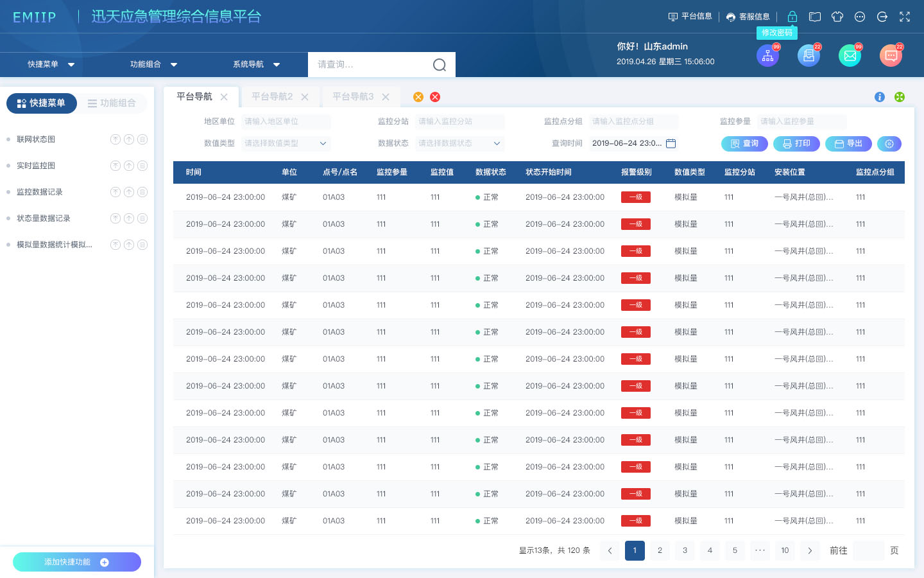The image size is (924, 578).
Task: Click the calendar icon beside 查询时间
Action: pyautogui.click(x=671, y=143)
